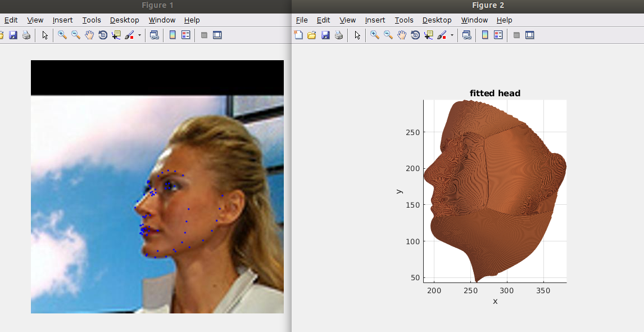Expand brush color dropdown arrow in Figure 2

[x=452, y=35]
